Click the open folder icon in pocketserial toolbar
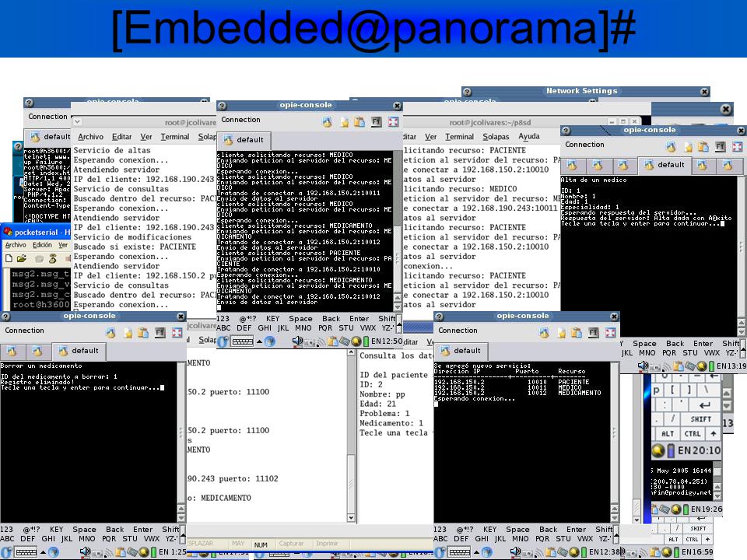Screen dimensions: 747x560 pos(22,258)
